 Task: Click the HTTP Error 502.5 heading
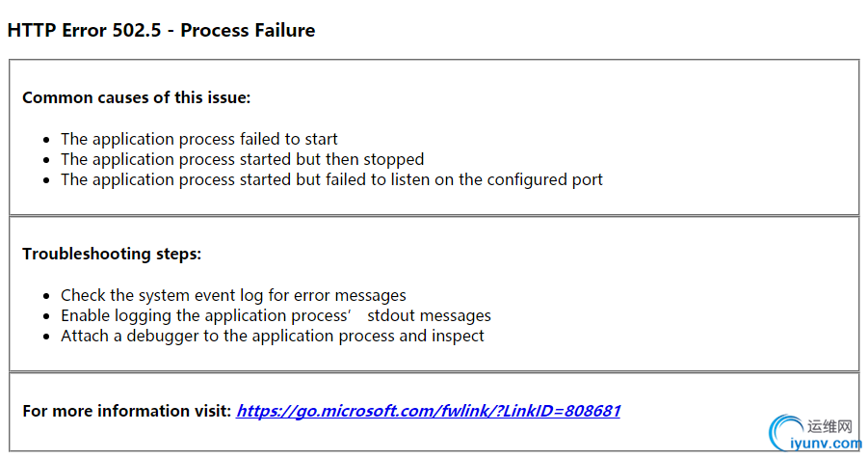pyautogui.click(x=161, y=30)
